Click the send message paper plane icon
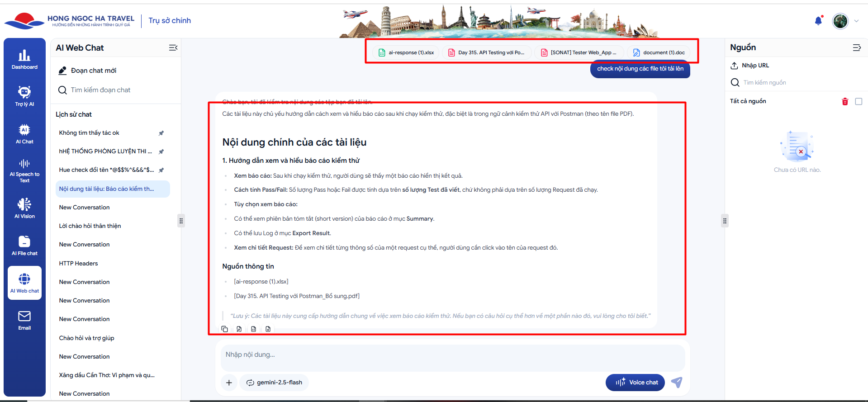 tap(677, 382)
